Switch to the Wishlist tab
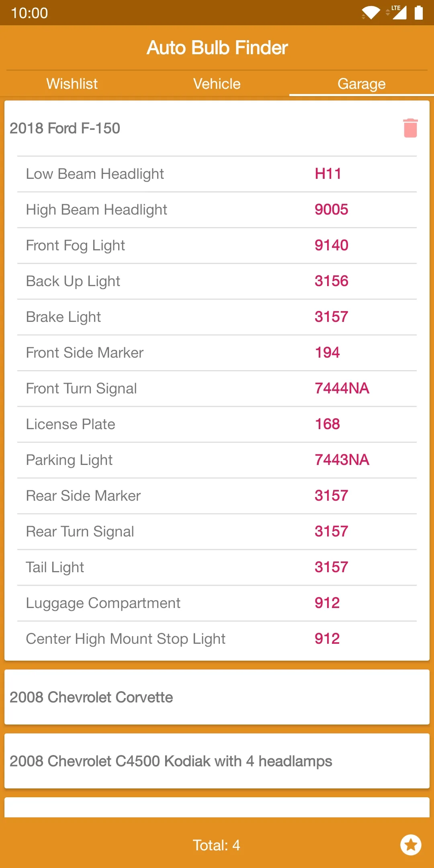The width and height of the screenshot is (434, 868). [x=72, y=84]
